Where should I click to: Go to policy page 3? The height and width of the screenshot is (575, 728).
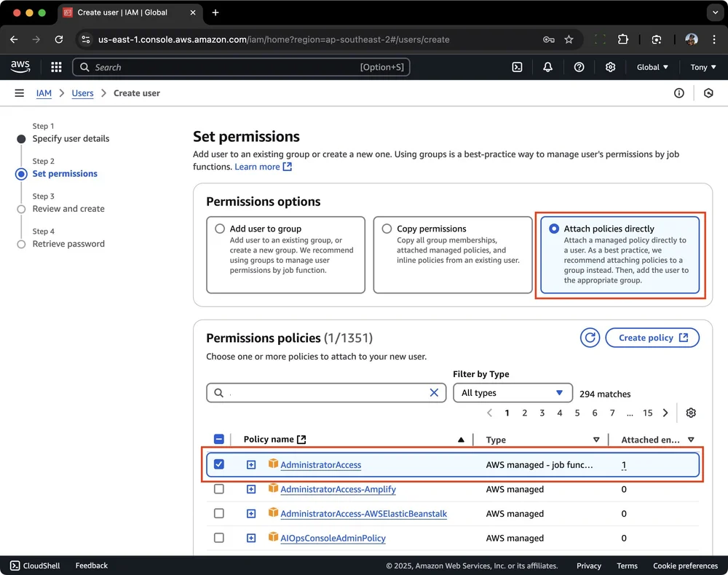pos(542,413)
